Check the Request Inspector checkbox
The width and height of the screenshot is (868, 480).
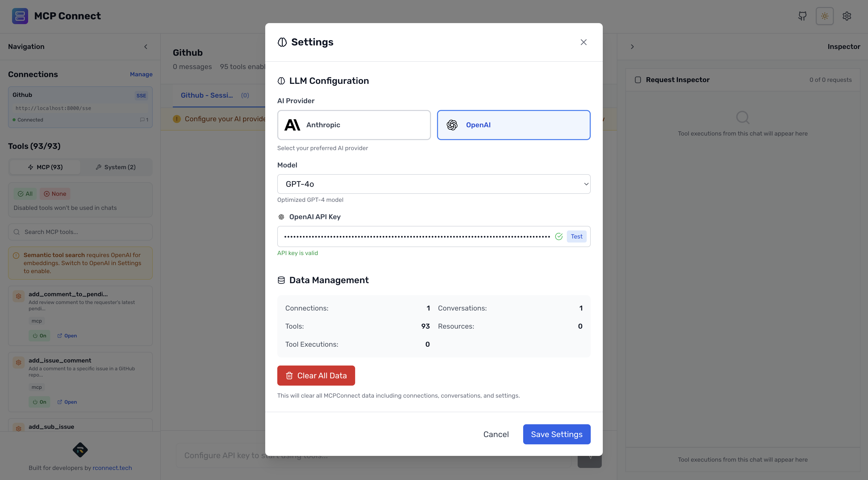[x=638, y=80]
